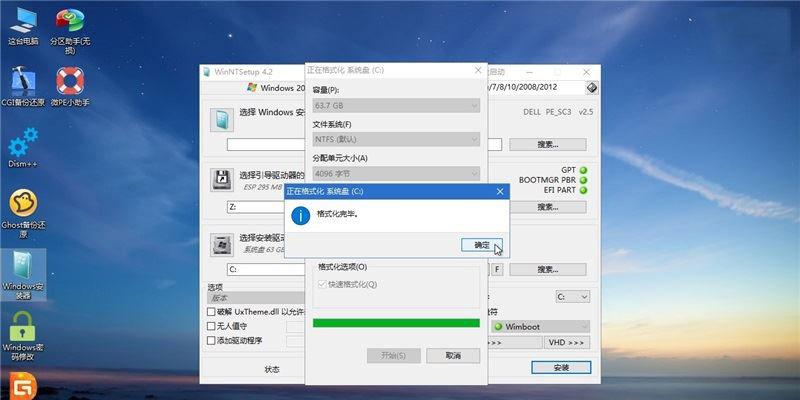Click the DELL PE_SC3 v2.5 text
The width and height of the screenshot is (800, 400).
coord(558,112)
